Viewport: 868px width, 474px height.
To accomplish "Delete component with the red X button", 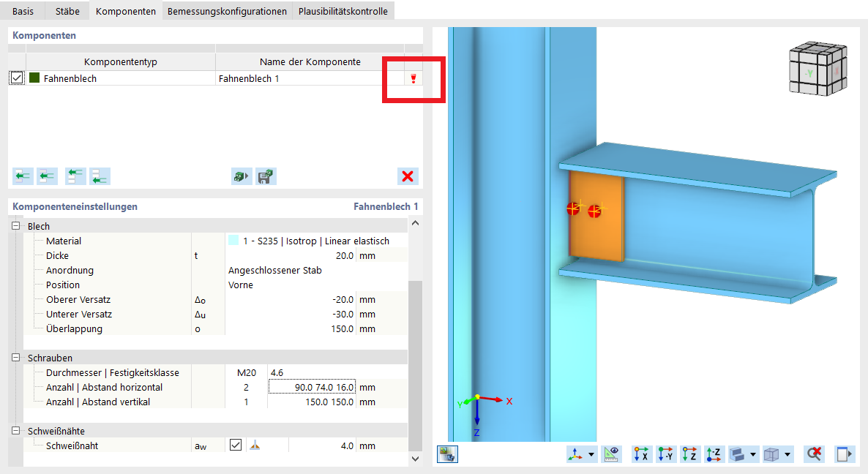I will click(408, 176).
